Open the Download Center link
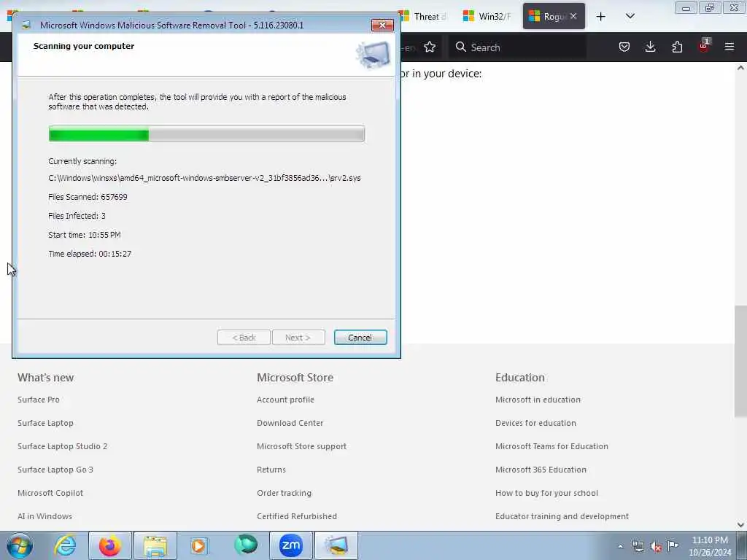Image resolution: width=747 pixels, height=560 pixels. (x=290, y=423)
